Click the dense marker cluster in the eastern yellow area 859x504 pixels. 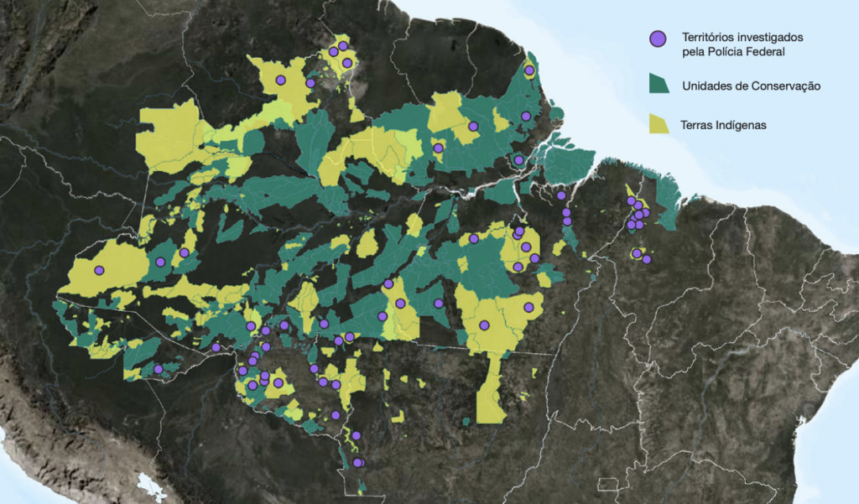pyautogui.click(x=638, y=213)
